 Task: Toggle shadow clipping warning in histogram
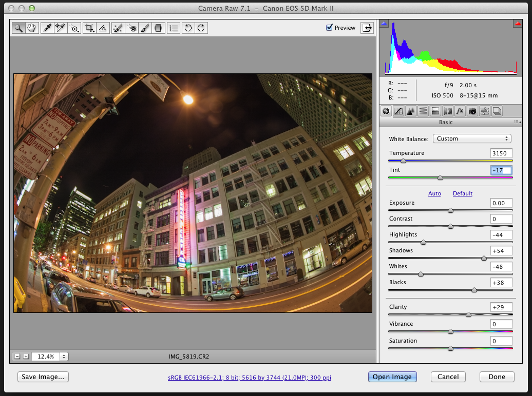pyautogui.click(x=384, y=24)
